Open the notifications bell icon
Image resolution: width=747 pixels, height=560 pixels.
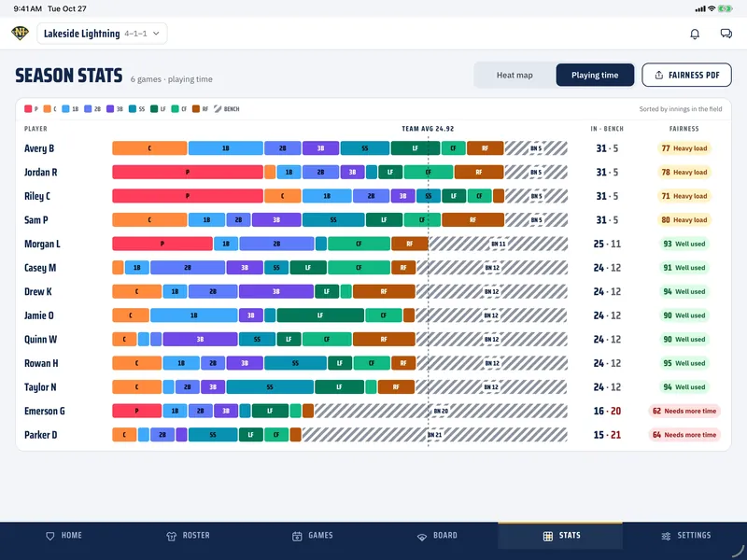[x=695, y=34]
